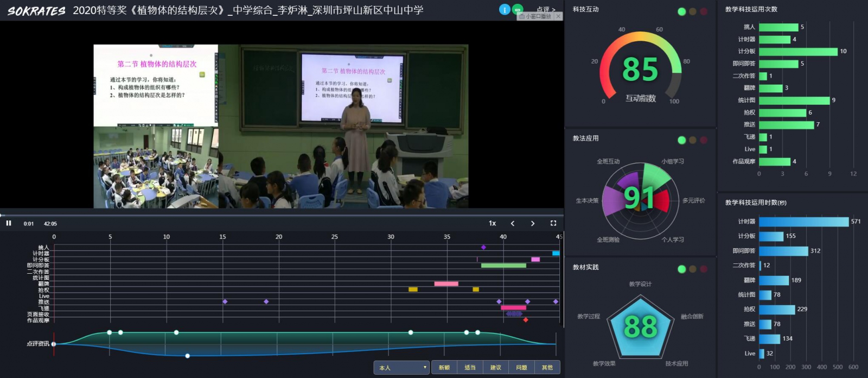This screenshot has height=378, width=868.
Task: Click the green link icon beside info
Action: [518, 9]
